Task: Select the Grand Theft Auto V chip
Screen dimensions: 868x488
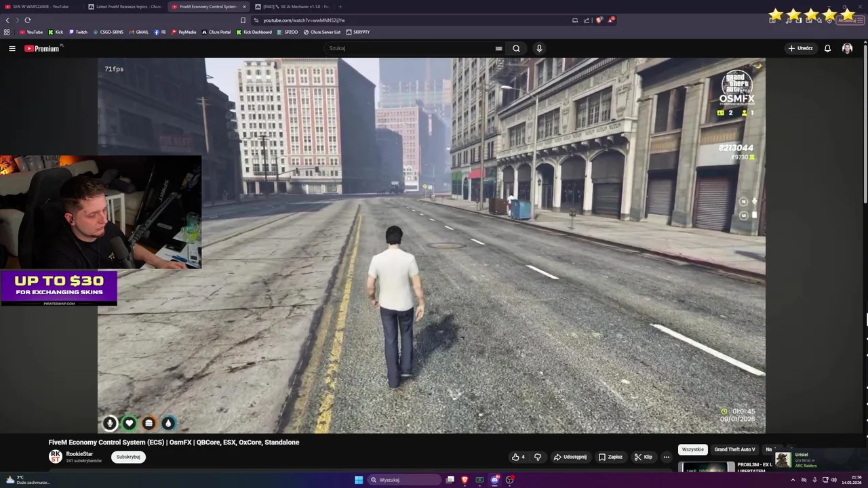Action: coord(734,449)
